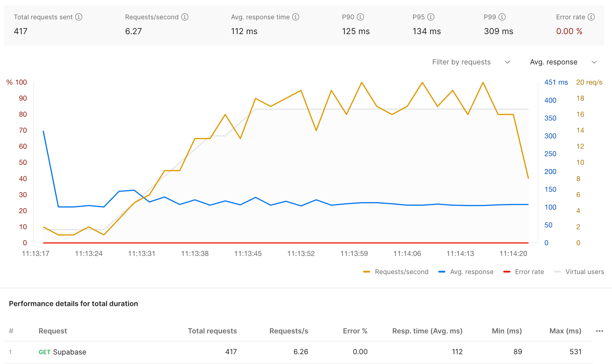Sort table by Min (ms) column
Image resolution: width=612 pixels, height=364 pixels.
pos(507,331)
